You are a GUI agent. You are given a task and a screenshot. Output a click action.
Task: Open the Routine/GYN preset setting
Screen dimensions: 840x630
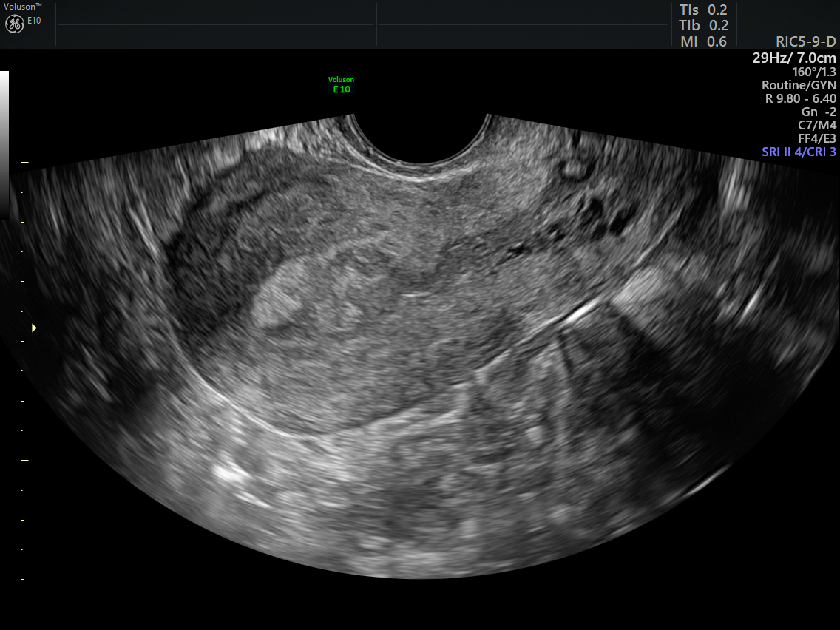pos(799,85)
